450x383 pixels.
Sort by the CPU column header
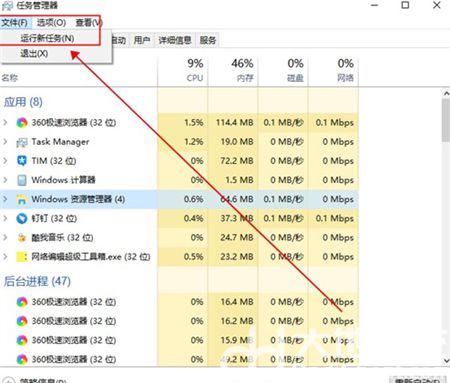pyautogui.click(x=183, y=71)
